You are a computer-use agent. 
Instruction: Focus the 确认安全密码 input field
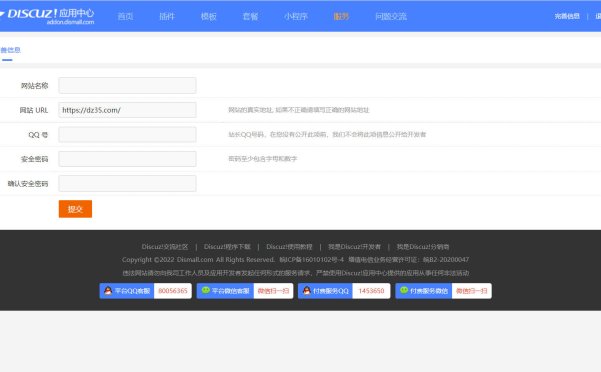tap(127, 184)
